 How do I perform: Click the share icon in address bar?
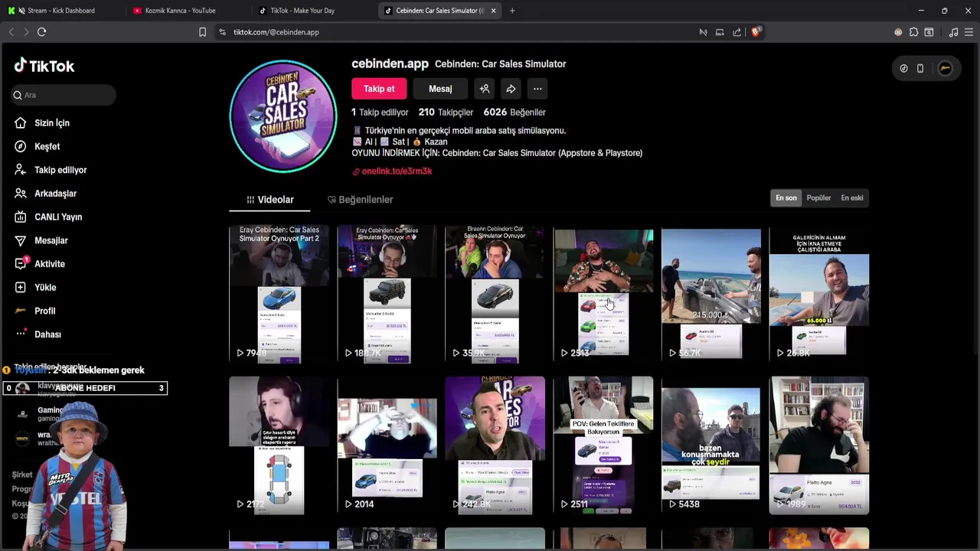point(737,32)
